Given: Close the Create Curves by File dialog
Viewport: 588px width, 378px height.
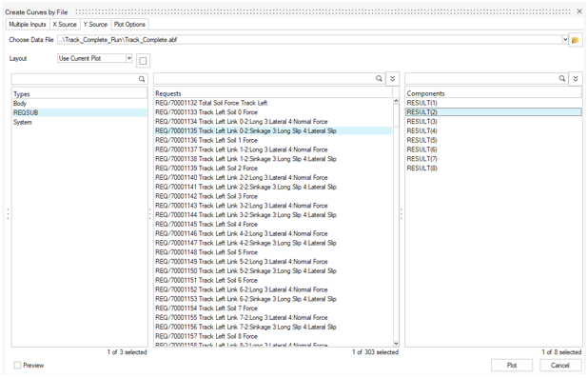Looking at the screenshot, I should point(579,11).
